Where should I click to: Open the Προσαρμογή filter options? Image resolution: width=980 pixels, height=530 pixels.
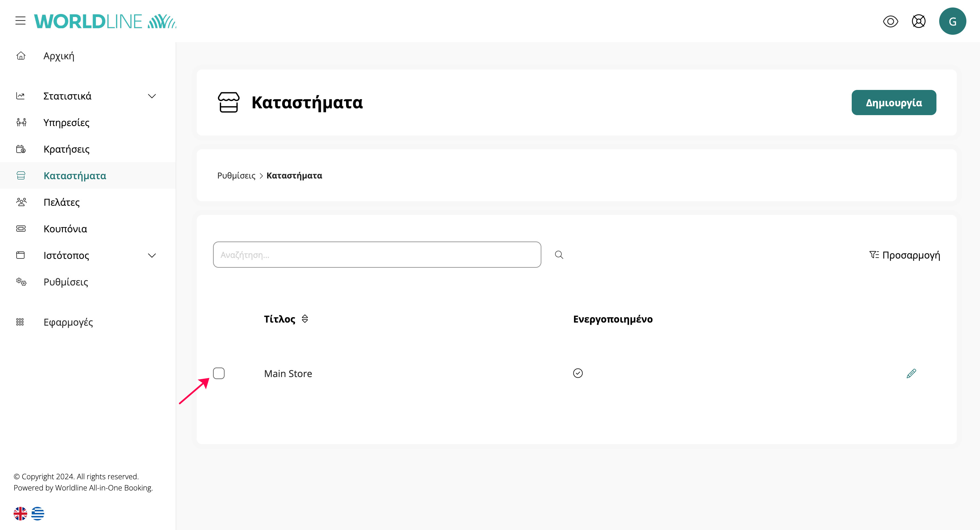coord(905,255)
